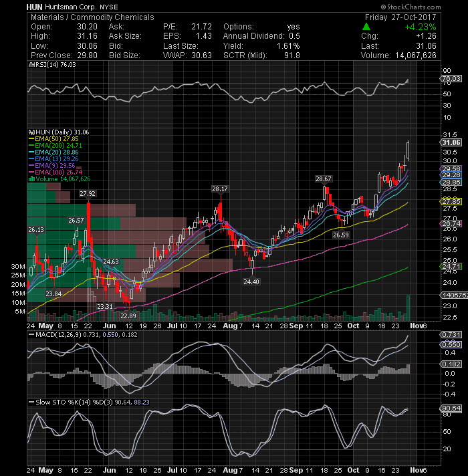Screen dimensions: 468x476
Task: Click the 26.74 pink tag on right axis
Action: tap(451, 223)
